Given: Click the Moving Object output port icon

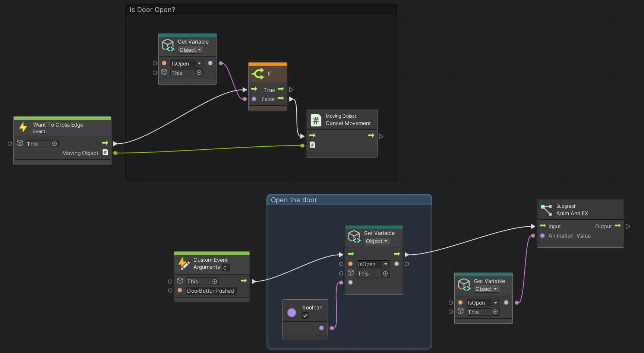Looking at the screenshot, I should tap(105, 152).
